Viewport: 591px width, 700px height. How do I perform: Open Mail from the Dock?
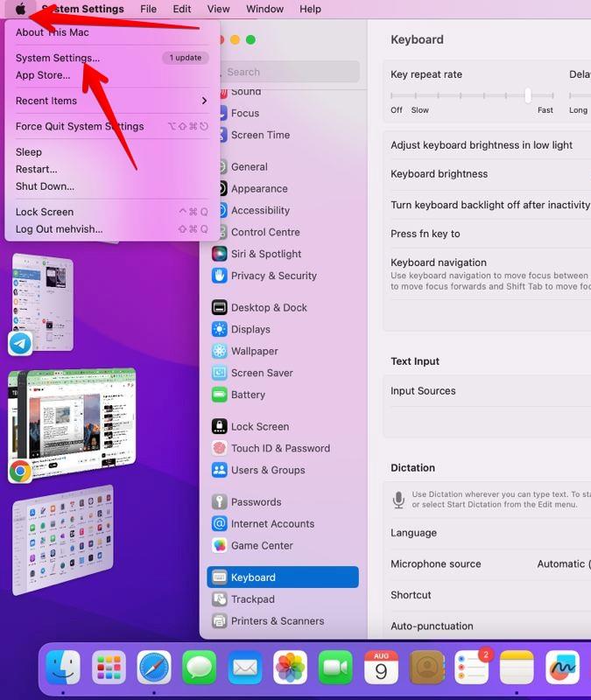click(x=245, y=668)
